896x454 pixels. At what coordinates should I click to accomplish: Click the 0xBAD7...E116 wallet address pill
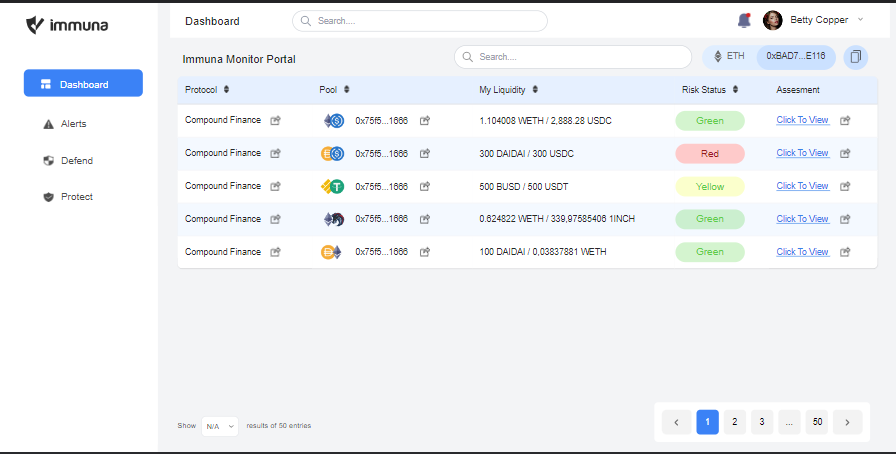(796, 57)
